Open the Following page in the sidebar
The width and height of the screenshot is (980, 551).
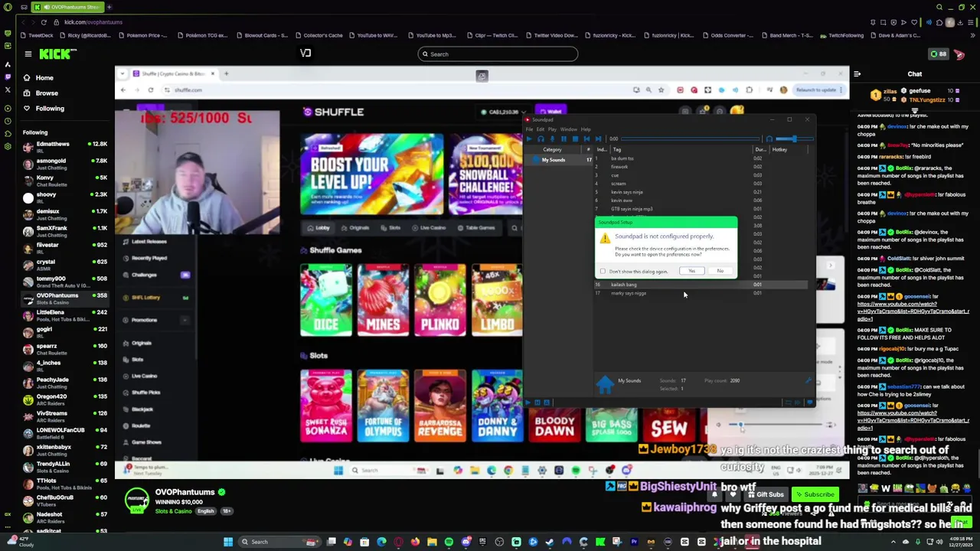50,109
